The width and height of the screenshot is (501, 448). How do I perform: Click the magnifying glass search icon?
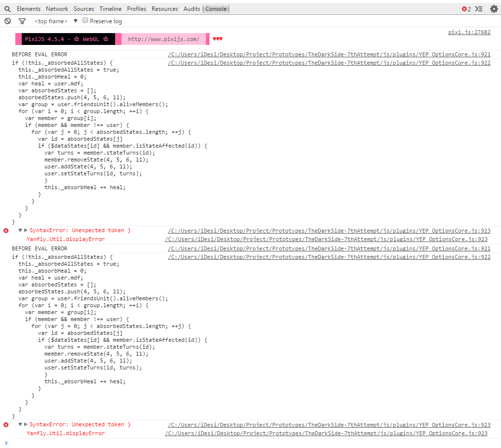pyautogui.click(x=7, y=9)
